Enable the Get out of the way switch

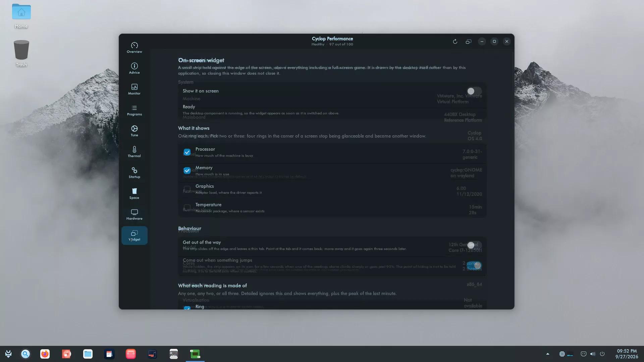pos(474,245)
